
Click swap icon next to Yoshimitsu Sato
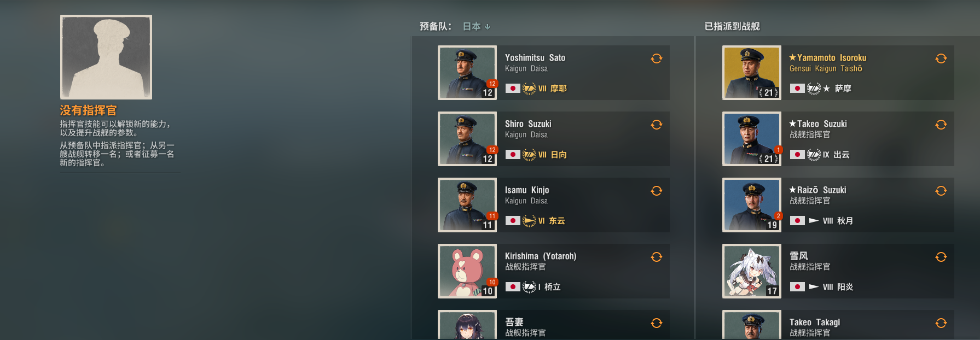[657, 58]
